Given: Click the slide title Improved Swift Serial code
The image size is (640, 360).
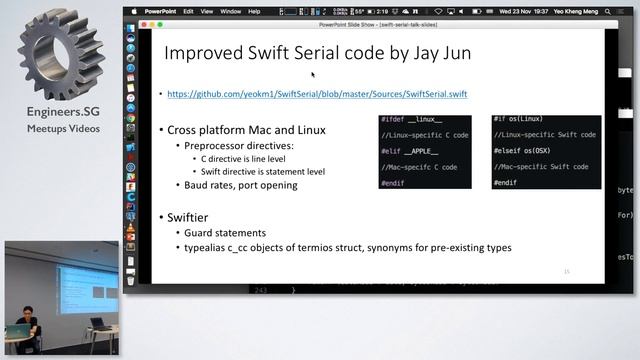Looking at the screenshot, I should click(x=318, y=53).
